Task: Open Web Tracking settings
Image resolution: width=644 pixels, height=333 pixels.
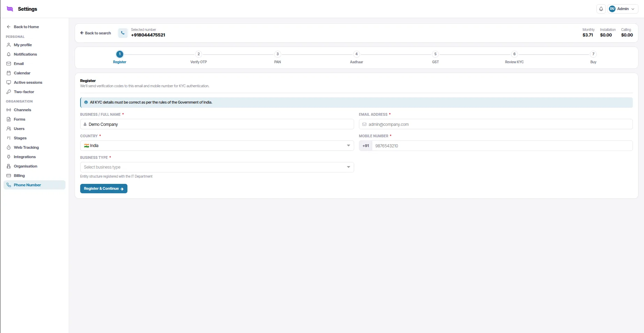Action: tap(34, 147)
